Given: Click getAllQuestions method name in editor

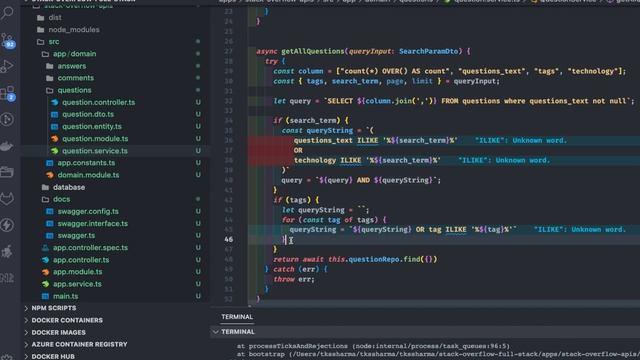Looking at the screenshot, I should coord(313,51).
